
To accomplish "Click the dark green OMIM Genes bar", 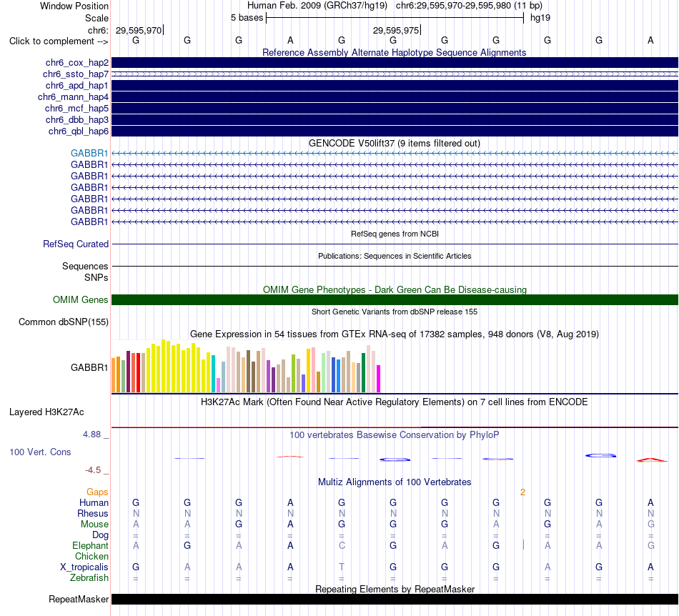I will point(395,299).
